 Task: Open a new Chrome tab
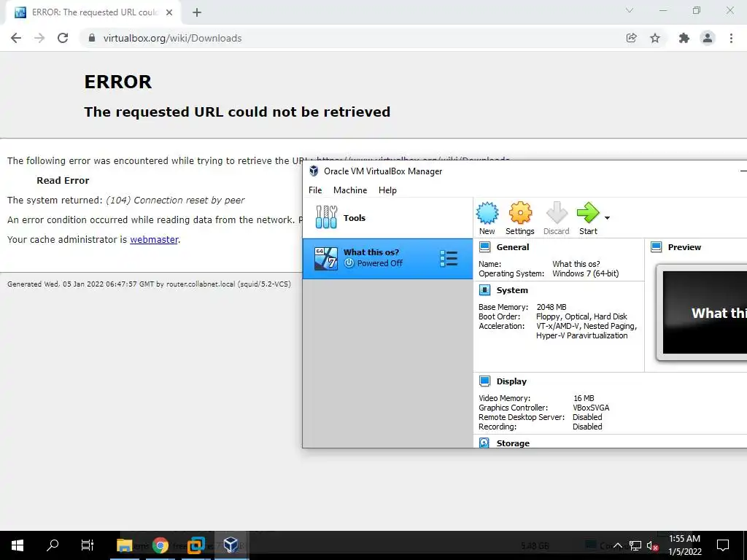point(197,12)
